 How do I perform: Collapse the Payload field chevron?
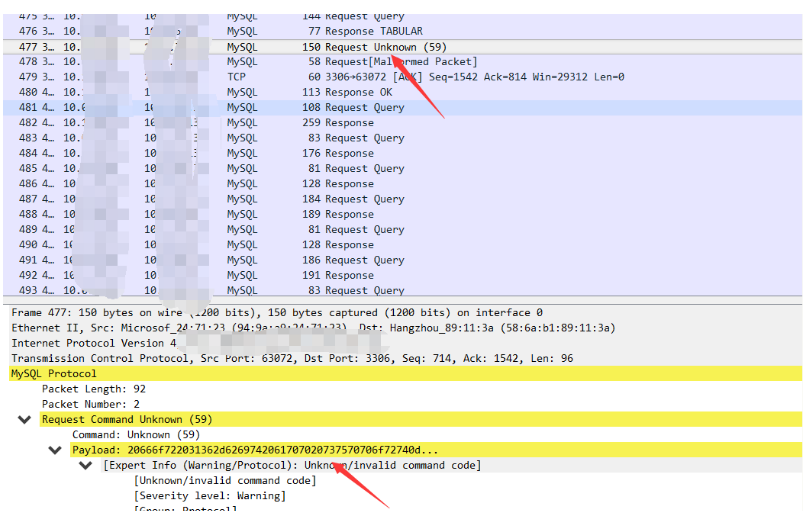click(55, 450)
